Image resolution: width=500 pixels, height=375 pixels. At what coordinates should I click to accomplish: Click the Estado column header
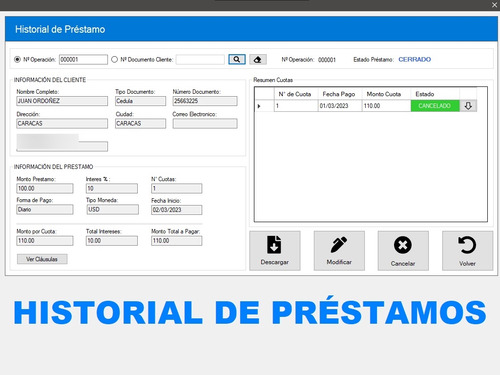[x=435, y=94]
